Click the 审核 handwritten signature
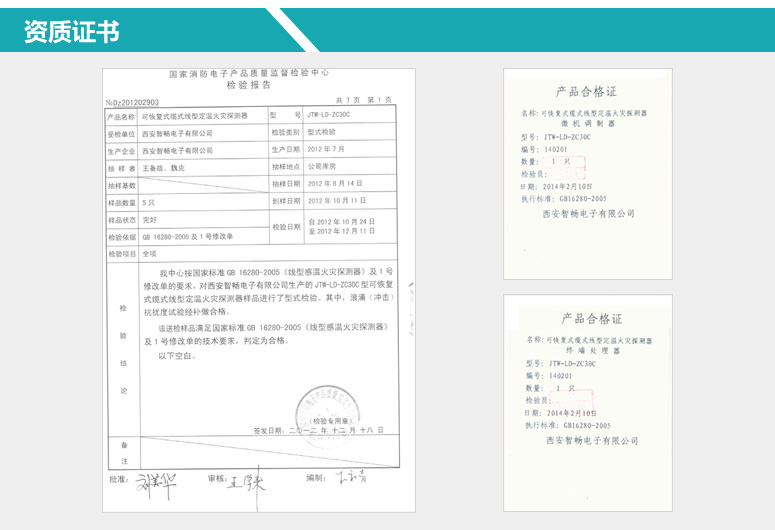Screen dimensions: 775x530 click(x=246, y=484)
